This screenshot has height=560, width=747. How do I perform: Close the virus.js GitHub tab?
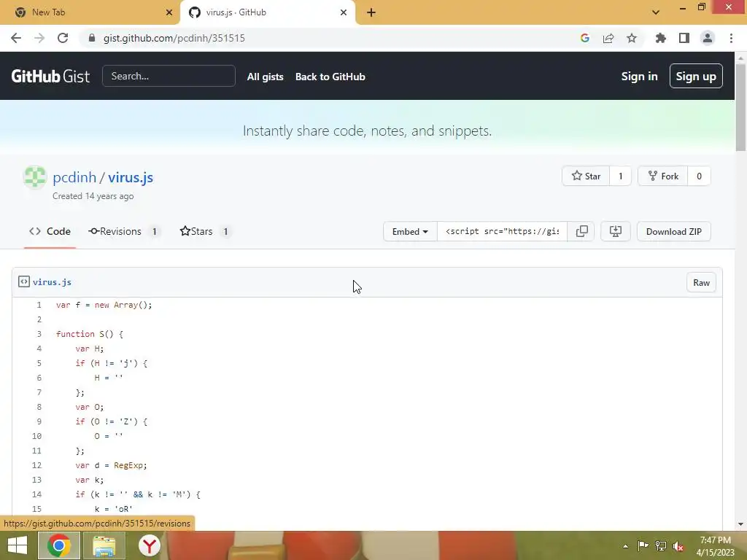344,12
